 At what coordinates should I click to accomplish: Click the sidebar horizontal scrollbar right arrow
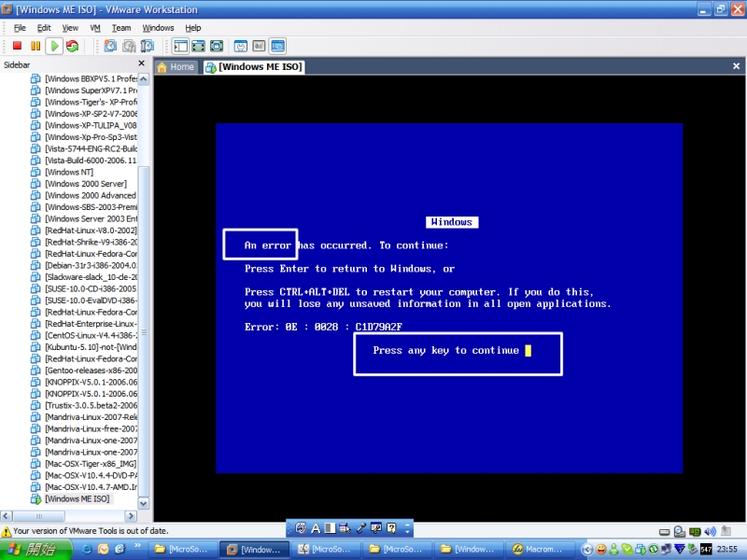[131, 516]
